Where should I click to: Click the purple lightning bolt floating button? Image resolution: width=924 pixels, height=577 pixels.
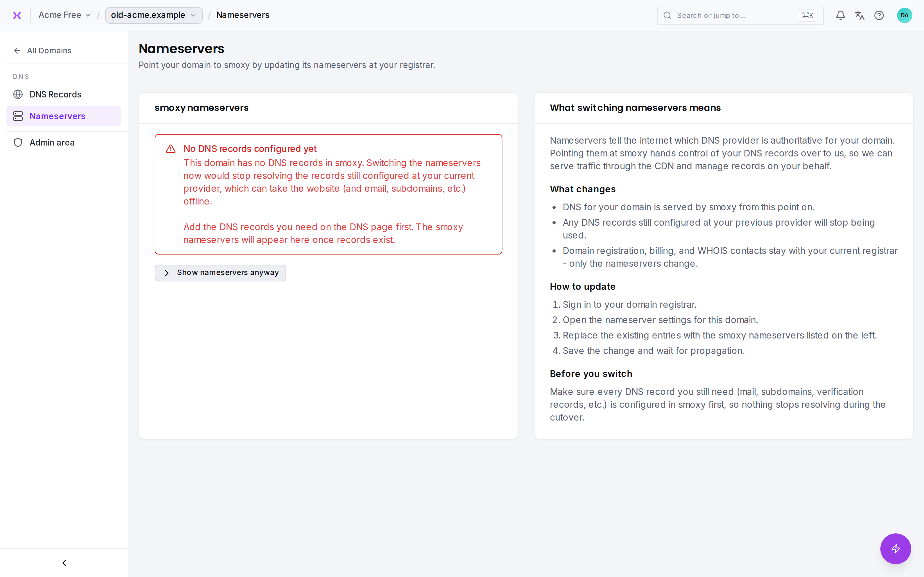click(x=895, y=548)
